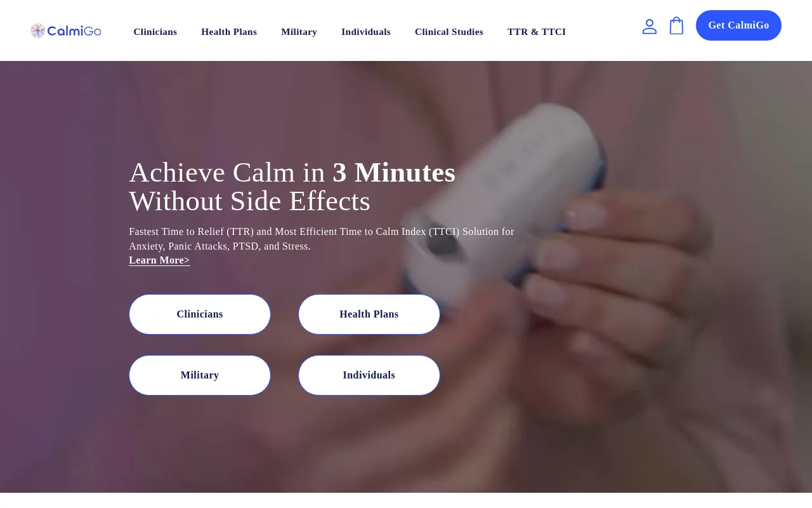Open the user account icon

(x=650, y=26)
